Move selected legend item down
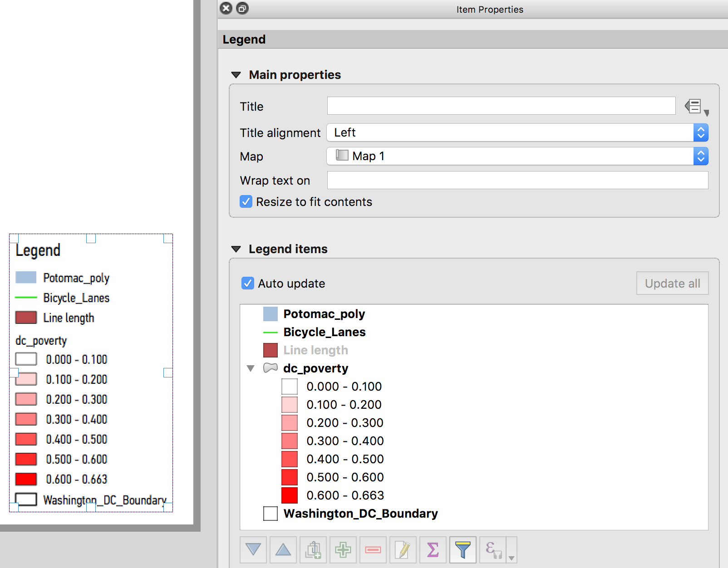Viewport: 728px width, 568px height. (253, 550)
